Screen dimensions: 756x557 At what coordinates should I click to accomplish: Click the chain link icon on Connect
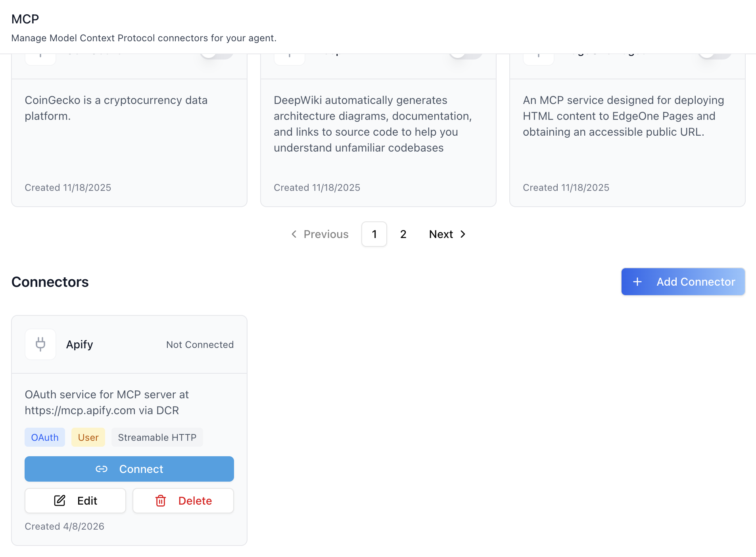tap(102, 469)
